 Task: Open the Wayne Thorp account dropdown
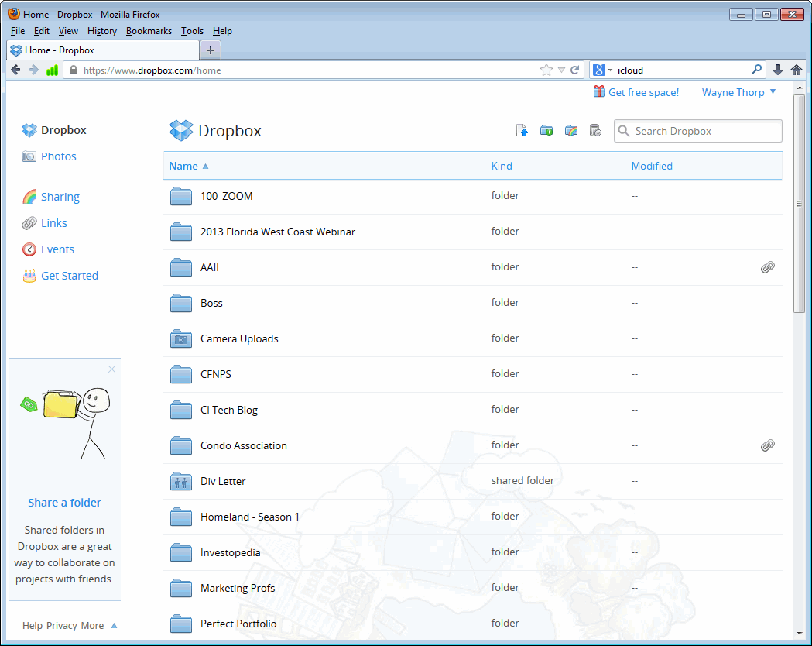click(739, 92)
